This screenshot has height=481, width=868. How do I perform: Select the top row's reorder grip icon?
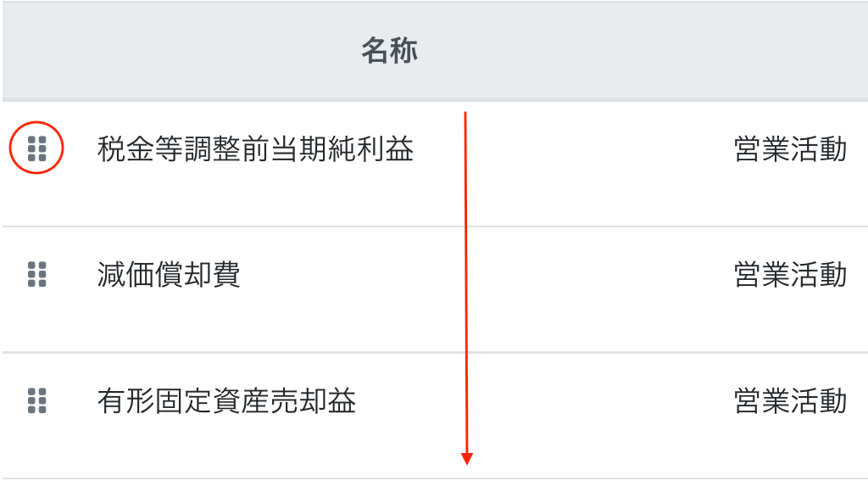[36, 148]
